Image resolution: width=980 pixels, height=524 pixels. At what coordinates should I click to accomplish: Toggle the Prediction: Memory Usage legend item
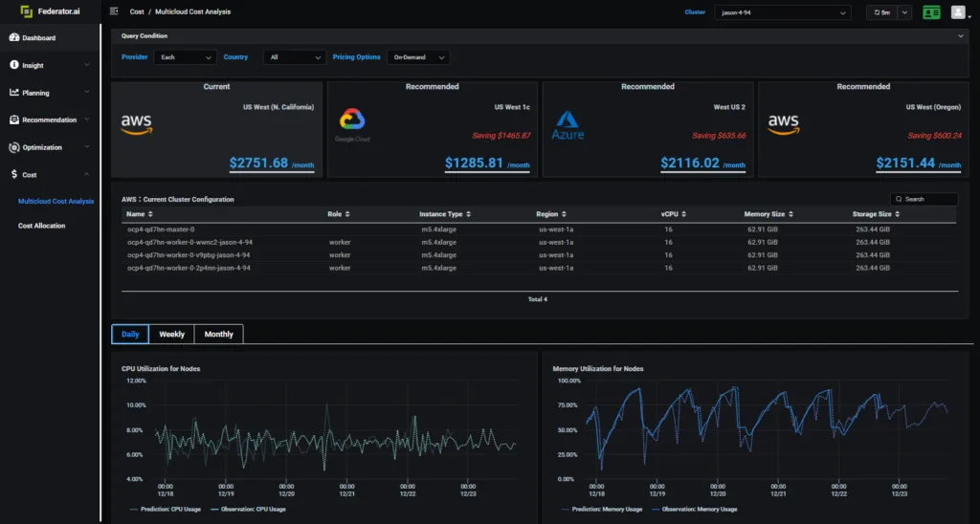click(601, 509)
